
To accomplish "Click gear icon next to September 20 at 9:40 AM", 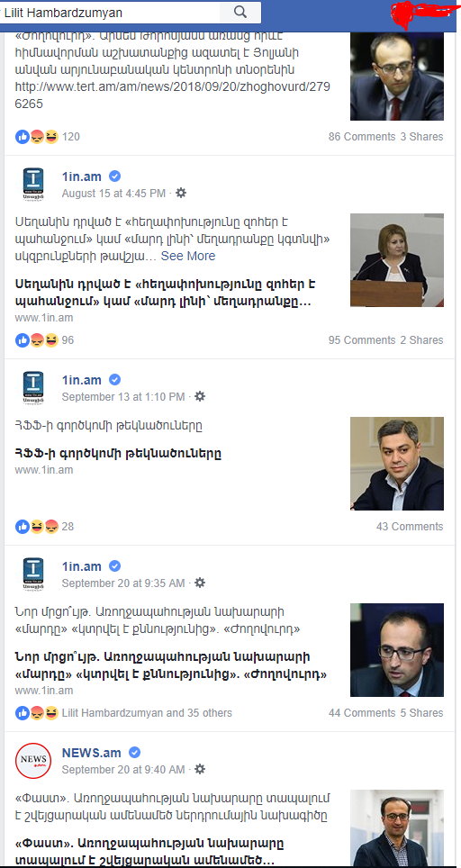I will (201, 770).
